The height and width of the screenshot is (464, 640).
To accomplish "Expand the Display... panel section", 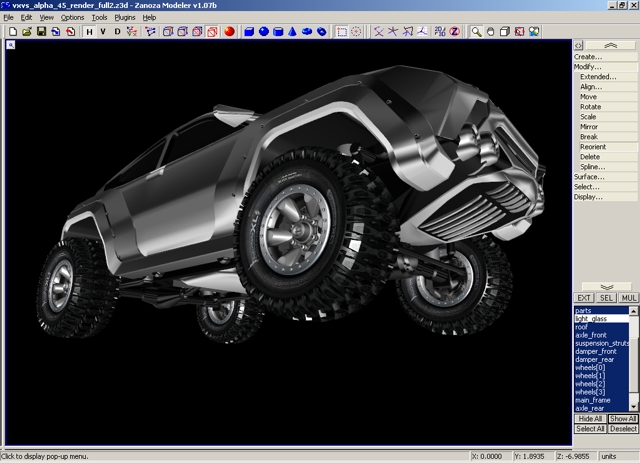I will (x=589, y=197).
